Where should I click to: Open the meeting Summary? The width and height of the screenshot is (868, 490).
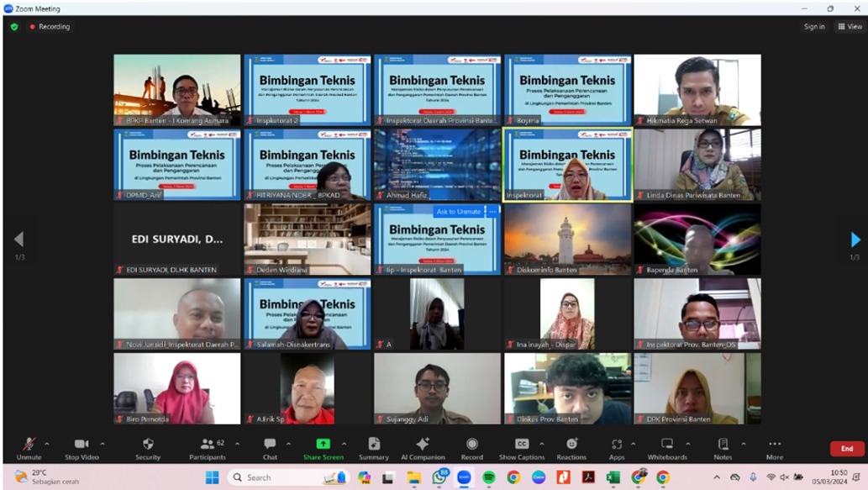pos(374,445)
